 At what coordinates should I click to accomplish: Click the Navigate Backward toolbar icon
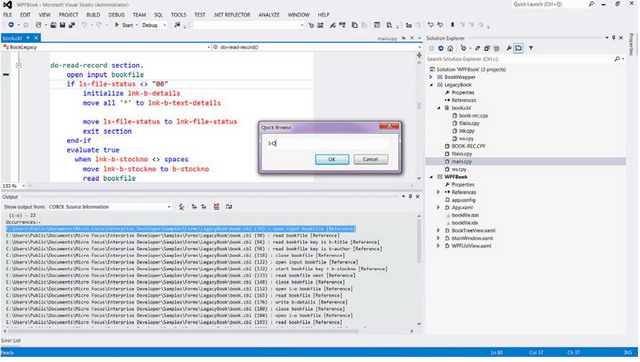click(x=11, y=25)
